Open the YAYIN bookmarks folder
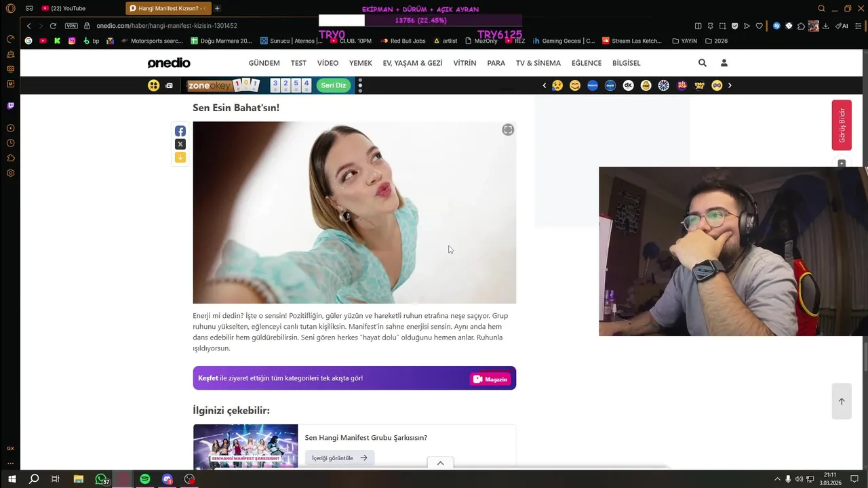Viewport: 868px width, 488px height. click(684, 41)
